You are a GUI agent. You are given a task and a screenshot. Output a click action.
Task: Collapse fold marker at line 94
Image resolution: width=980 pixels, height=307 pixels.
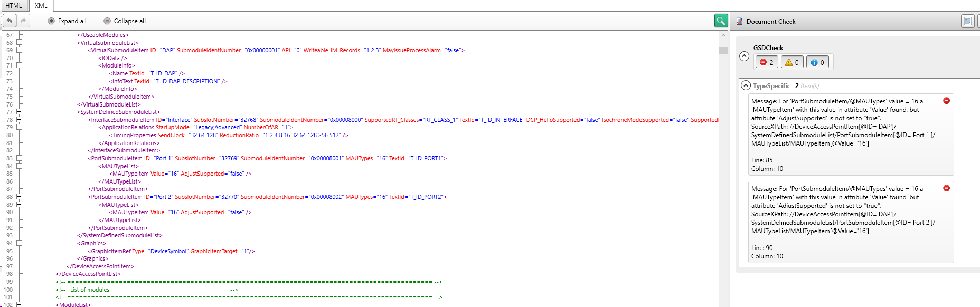(19, 243)
